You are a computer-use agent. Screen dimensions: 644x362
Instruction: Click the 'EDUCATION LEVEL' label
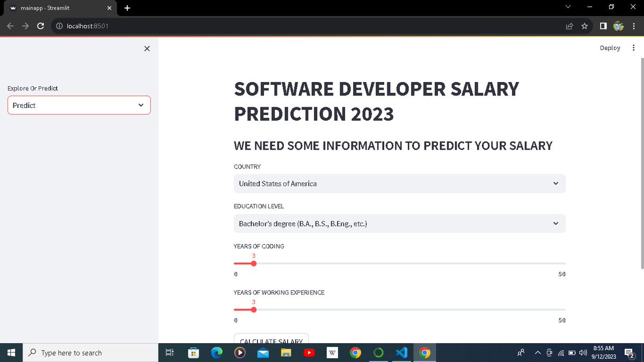[259, 206]
